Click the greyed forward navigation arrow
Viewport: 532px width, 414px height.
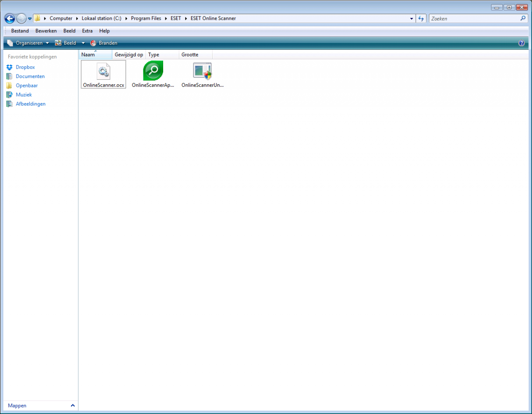click(21, 19)
